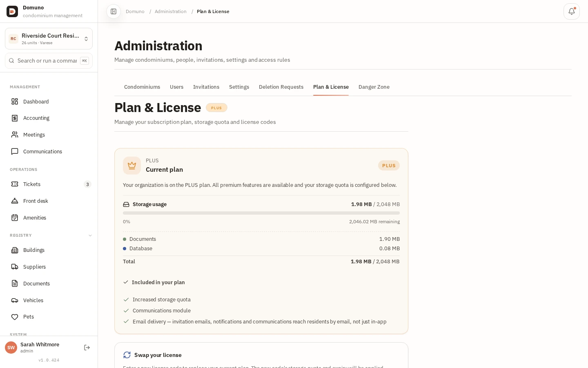Screen dimensions: 588x368
Task: Click the 'Included in your plan' heading
Action: click(x=158, y=283)
